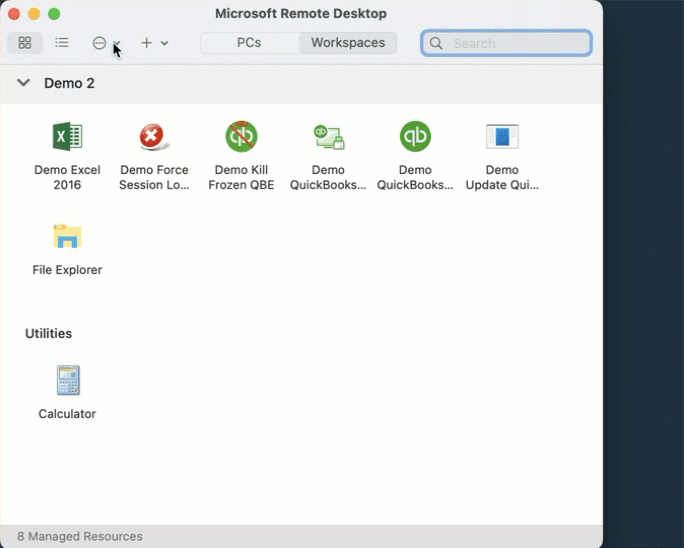Select the Demo Kill Frozen QBE icon
The width and height of the screenshot is (684, 548).
pyautogui.click(x=241, y=136)
